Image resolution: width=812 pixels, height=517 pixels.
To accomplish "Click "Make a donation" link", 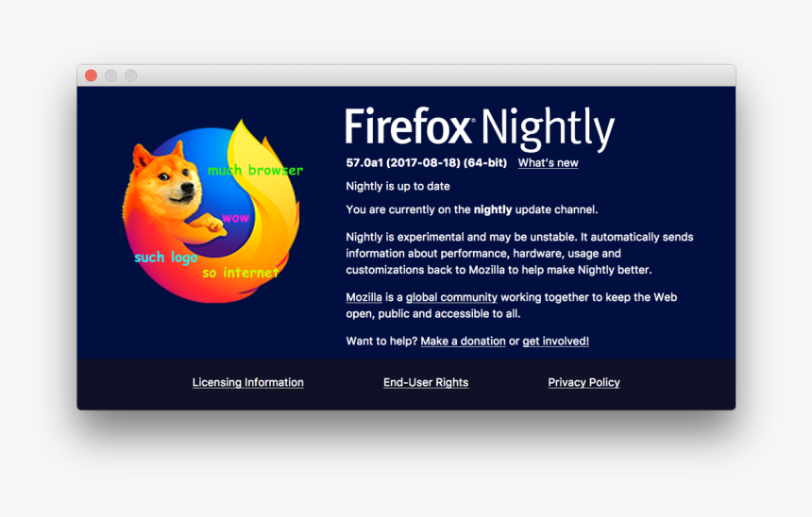I will [463, 342].
